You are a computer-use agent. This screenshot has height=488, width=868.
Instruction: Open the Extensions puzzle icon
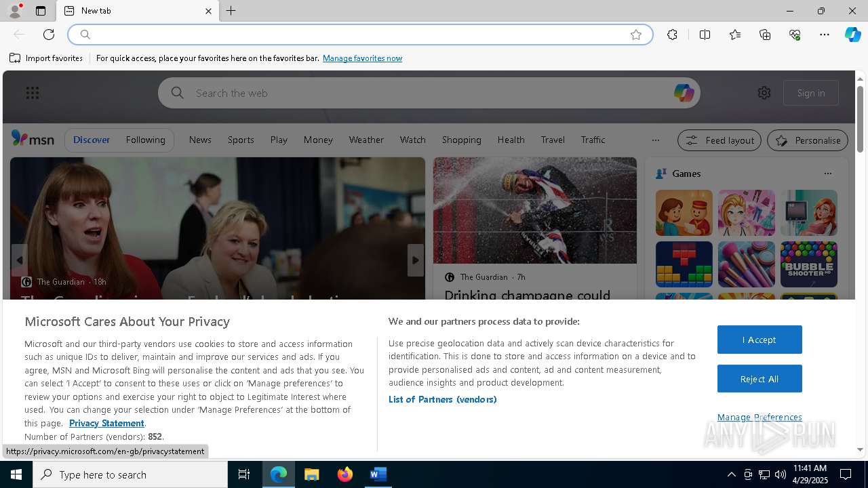(x=672, y=35)
